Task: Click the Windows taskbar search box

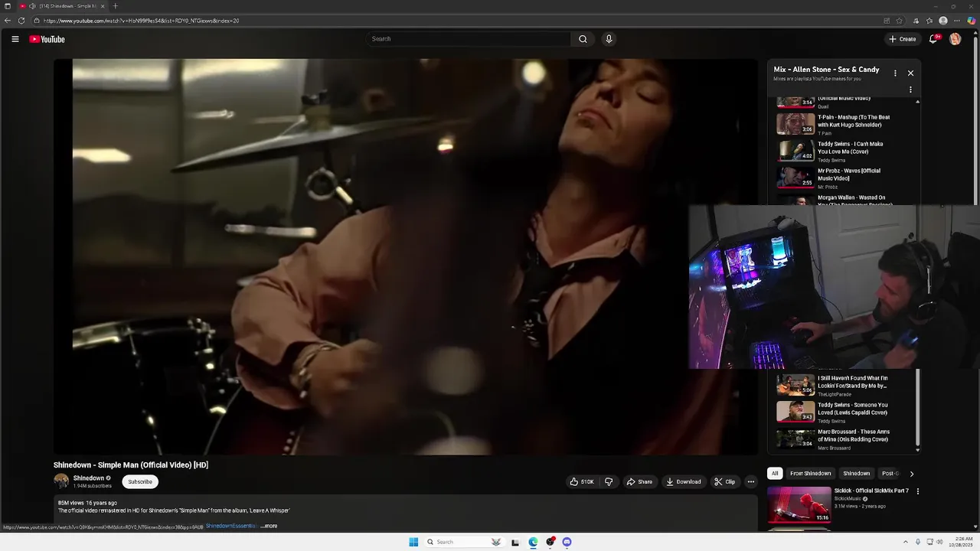Action: [x=464, y=542]
